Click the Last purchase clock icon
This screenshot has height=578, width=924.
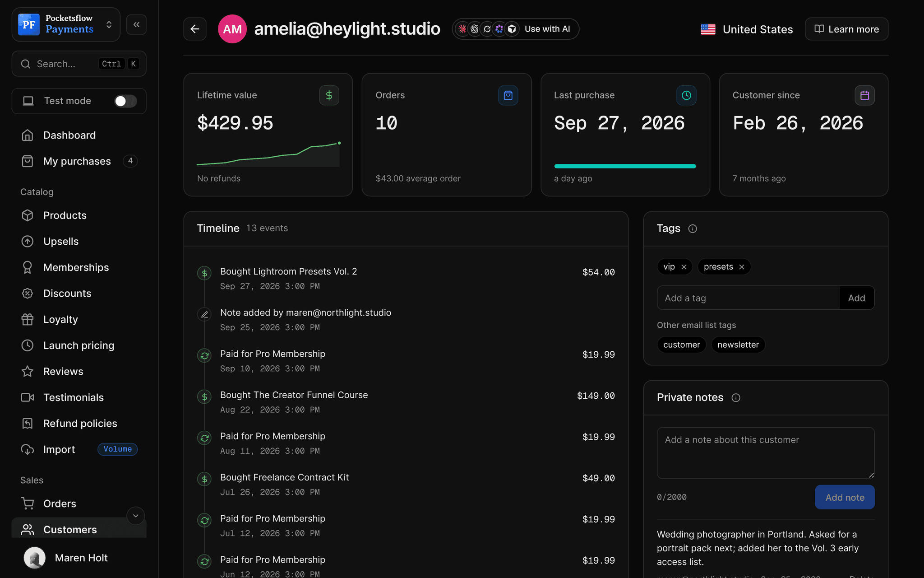tap(686, 95)
